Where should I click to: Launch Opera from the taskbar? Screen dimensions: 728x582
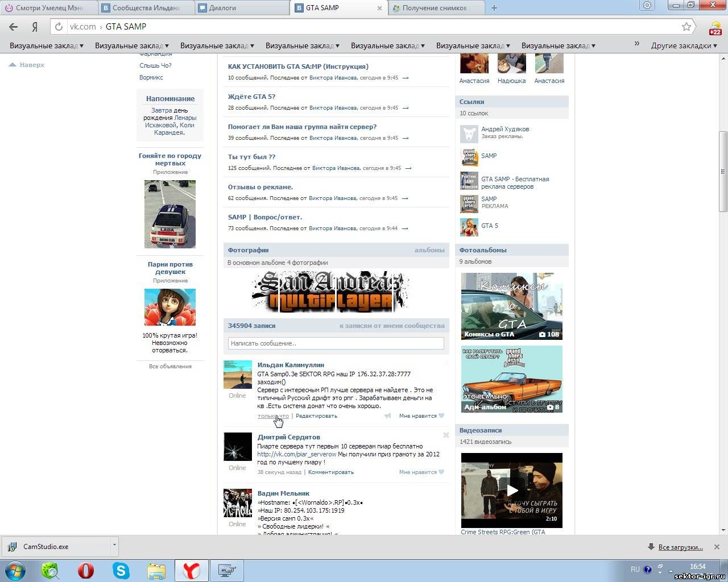pos(85,570)
